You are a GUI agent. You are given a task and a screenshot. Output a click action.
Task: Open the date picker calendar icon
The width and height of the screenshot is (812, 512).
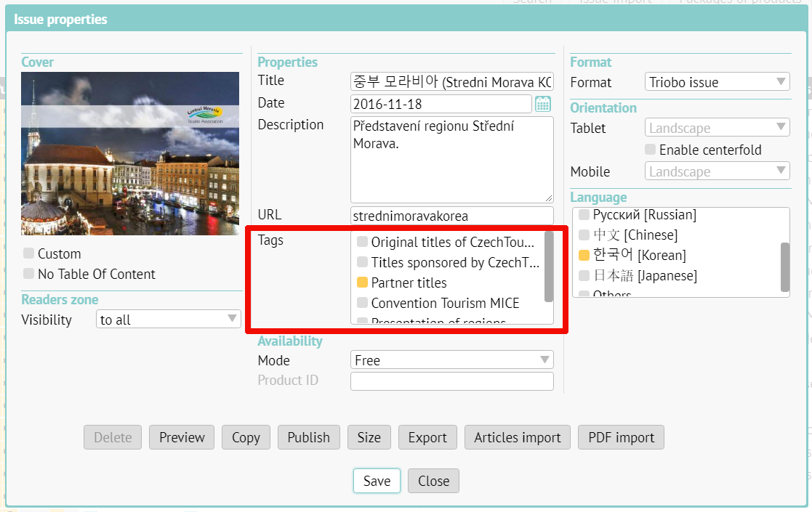click(542, 103)
